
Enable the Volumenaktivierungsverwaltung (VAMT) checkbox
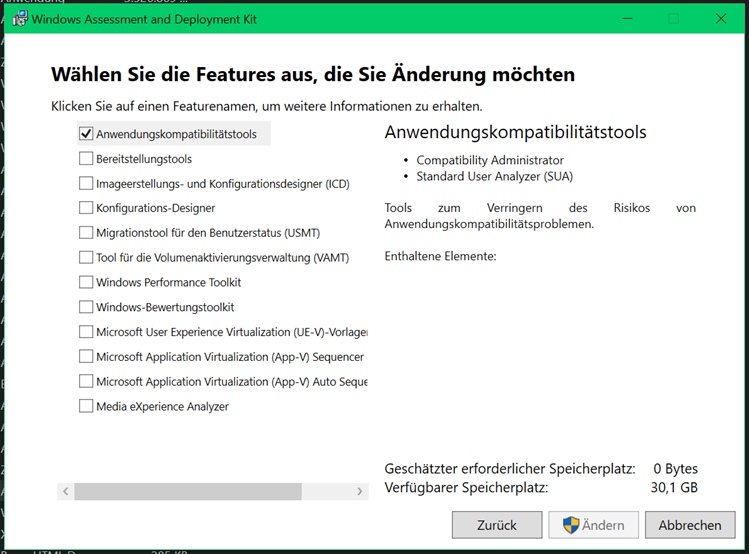86,257
